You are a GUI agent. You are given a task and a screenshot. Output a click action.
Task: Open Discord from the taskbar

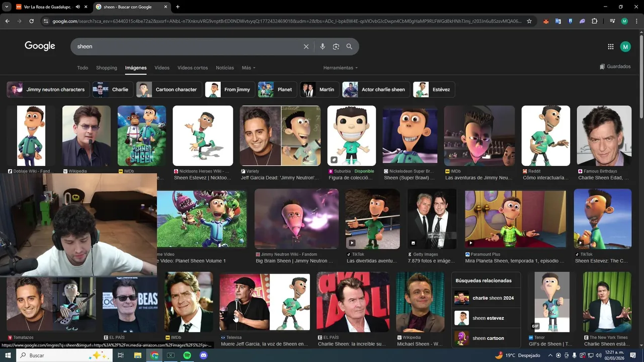click(203, 355)
